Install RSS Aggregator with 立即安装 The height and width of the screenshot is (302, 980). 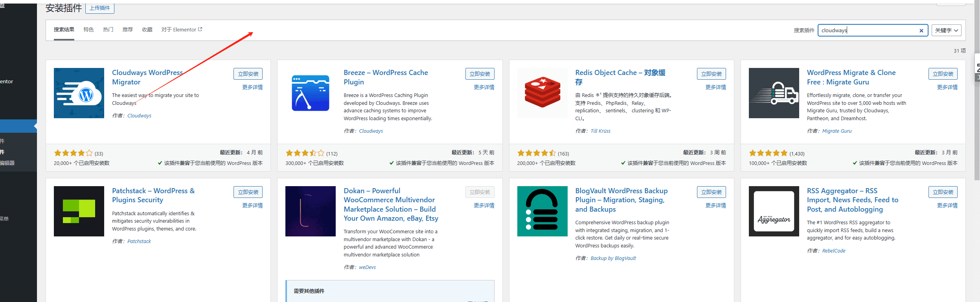click(943, 192)
